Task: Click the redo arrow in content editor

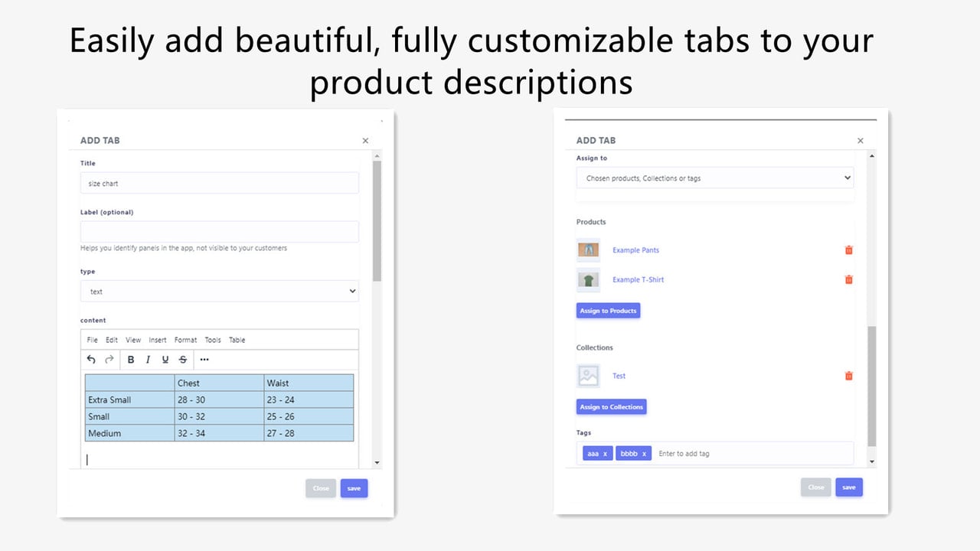Action: [109, 360]
